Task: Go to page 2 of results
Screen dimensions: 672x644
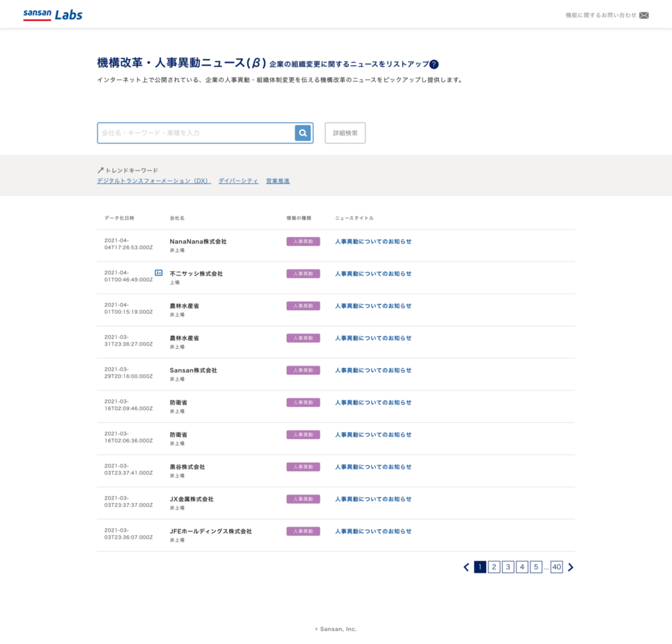Action: coord(494,567)
